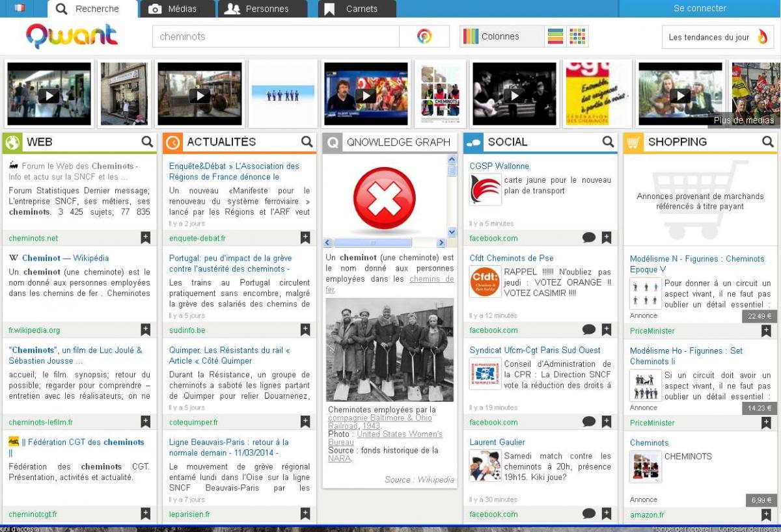
Task: Open the Carnets tab
Action: pos(357,9)
